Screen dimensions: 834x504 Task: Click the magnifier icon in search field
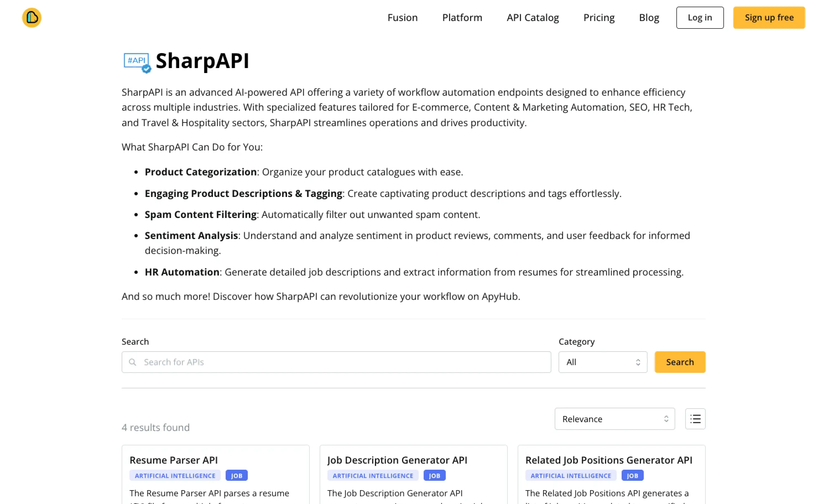click(133, 362)
